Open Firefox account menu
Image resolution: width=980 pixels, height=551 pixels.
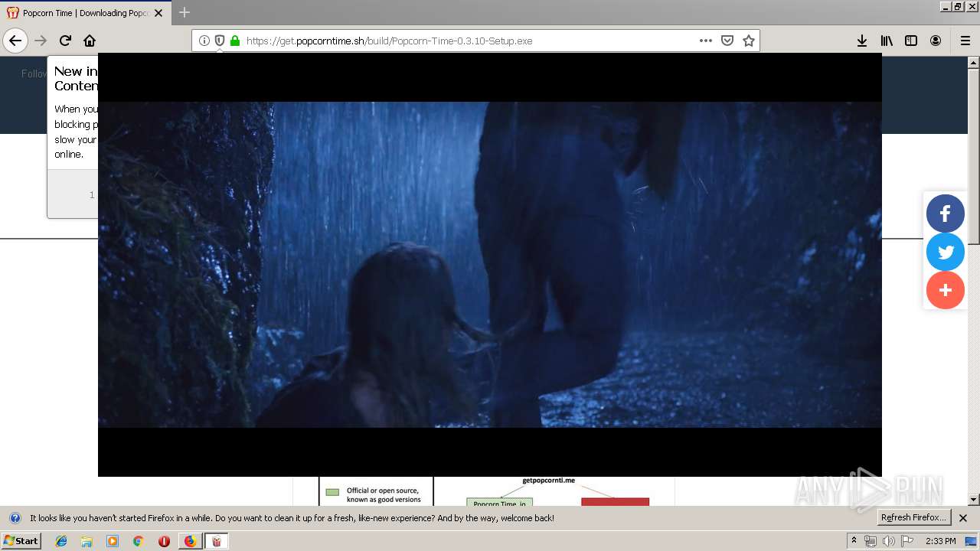[936, 41]
